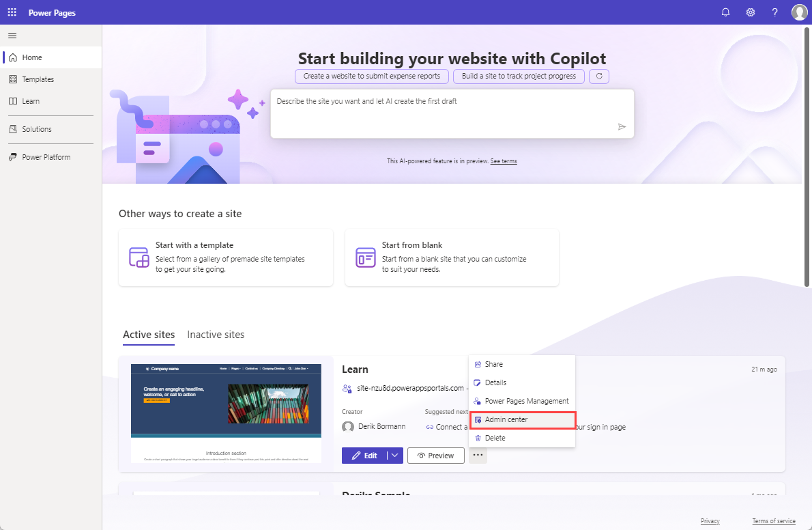
Task: Click the blank site card icon
Action: 366,257
